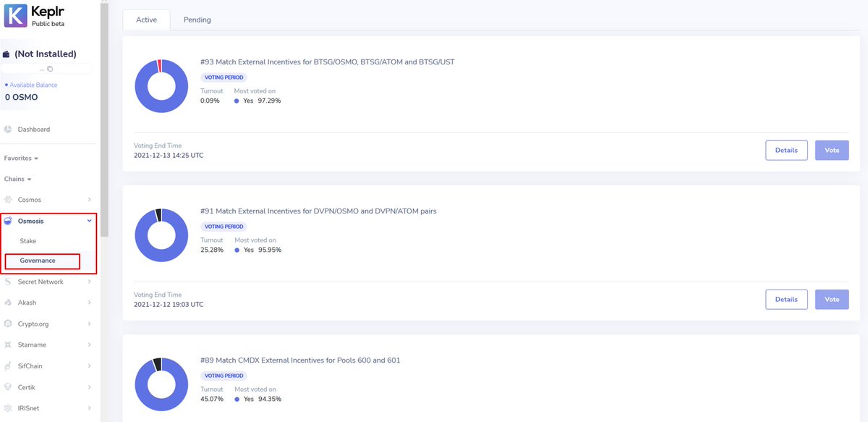Open proposal #91 DVPN incentives title
Viewport: 868px width, 422px height.
click(318, 211)
